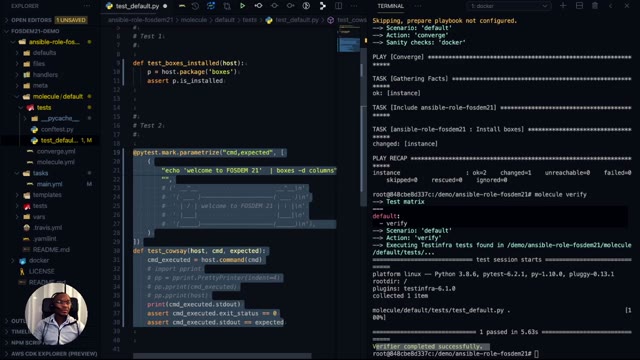Switch to the test_default.py editor tab

[137, 6]
